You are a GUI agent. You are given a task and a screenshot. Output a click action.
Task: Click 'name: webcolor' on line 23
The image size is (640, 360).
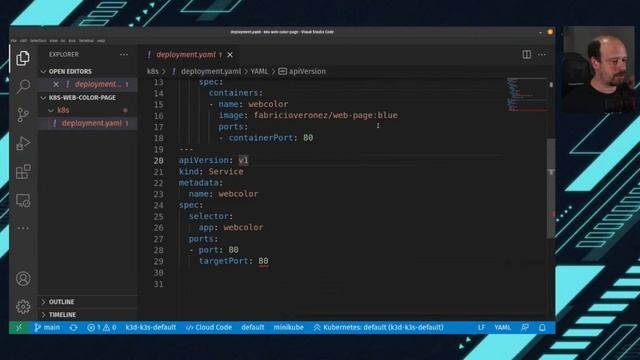tap(223, 194)
